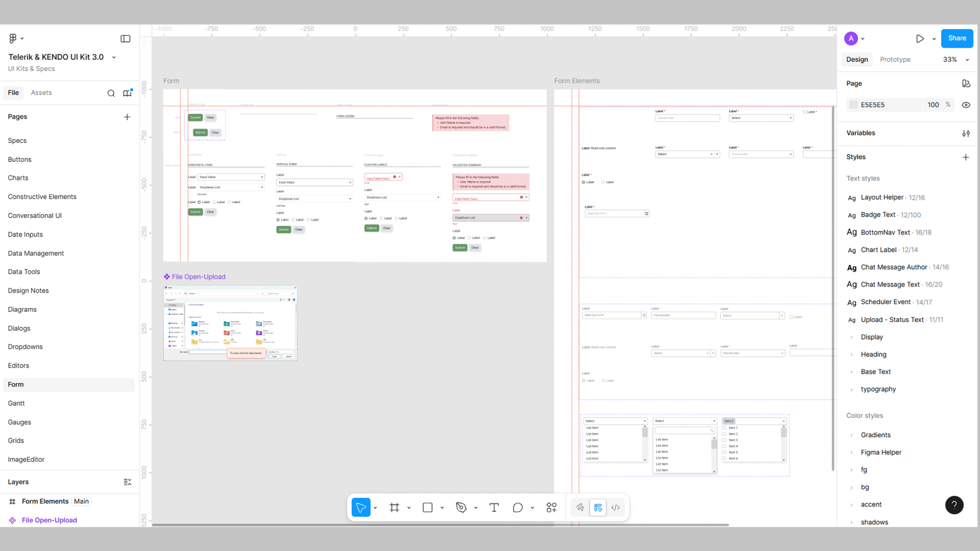Expand the Figma Helper color group
The width and height of the screenshot is (980, 551).
(x=852, y=452)
